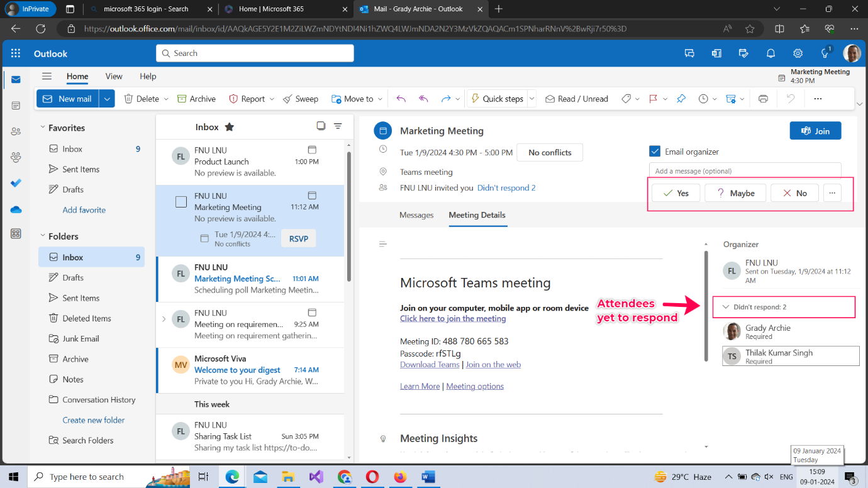Open account profile picture menu
This screenshot has width=868, height=488.
click(x=852, y=53)
